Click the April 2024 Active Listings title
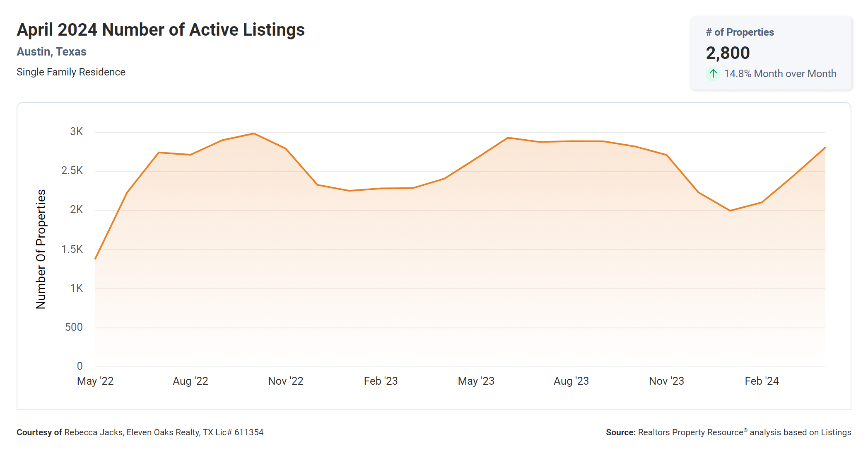Screen dimensions: 868x456 coord(161,30)
